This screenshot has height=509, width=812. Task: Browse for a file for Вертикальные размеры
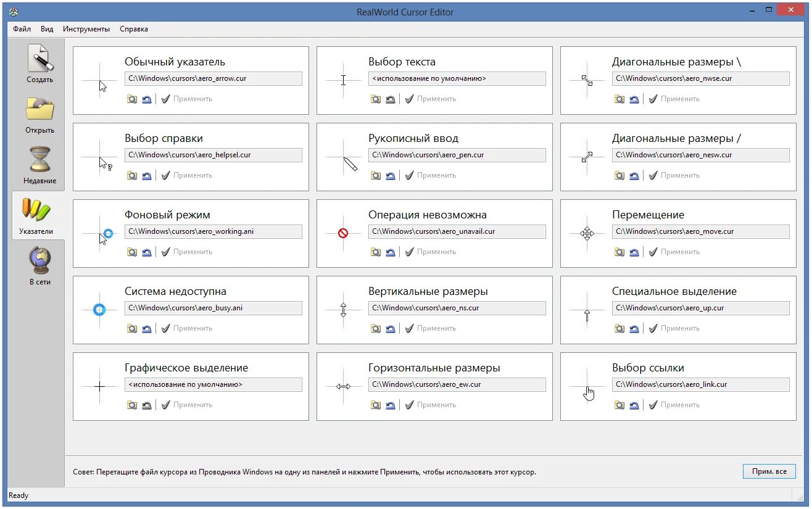pos(376,328)
